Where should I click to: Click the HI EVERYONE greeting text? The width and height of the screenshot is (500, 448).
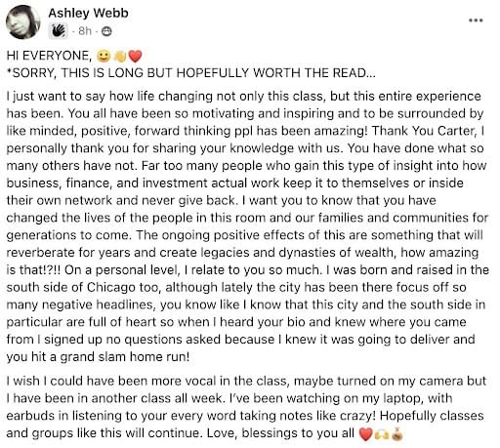[50, 56]
